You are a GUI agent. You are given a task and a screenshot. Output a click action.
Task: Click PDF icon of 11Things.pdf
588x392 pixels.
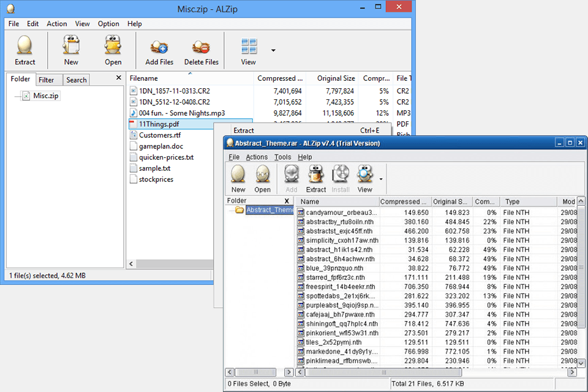tap(133, 124)
